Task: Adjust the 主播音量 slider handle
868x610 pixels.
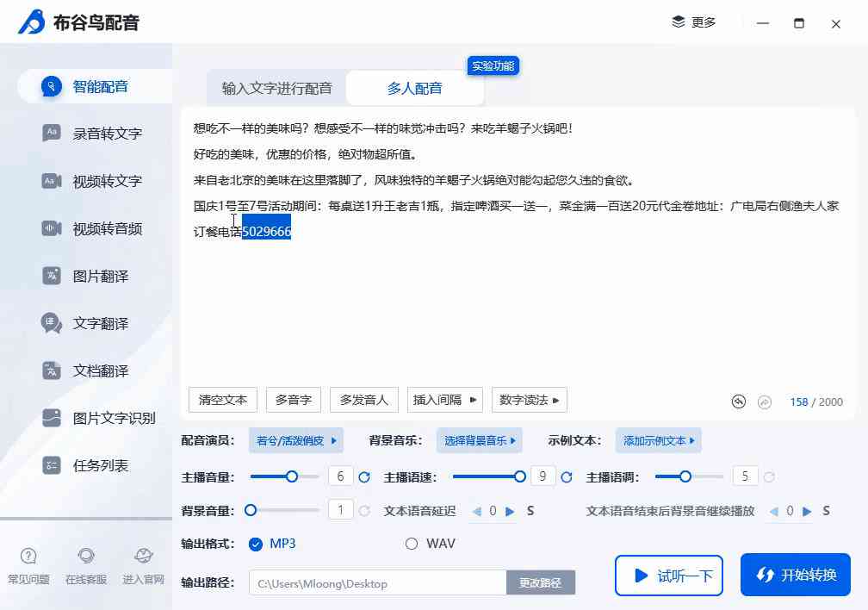Action: (x=292, y=476)
